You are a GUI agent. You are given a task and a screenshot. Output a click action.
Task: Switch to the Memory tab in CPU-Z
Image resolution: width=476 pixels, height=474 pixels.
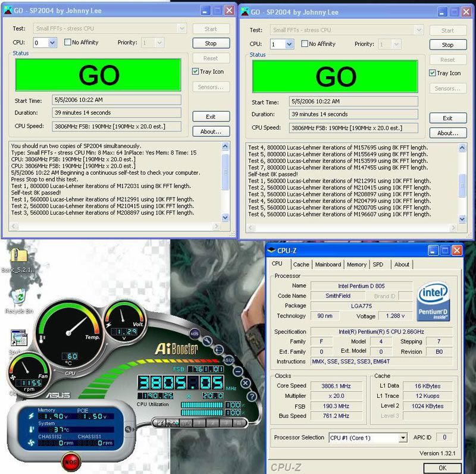pos(356,265)
